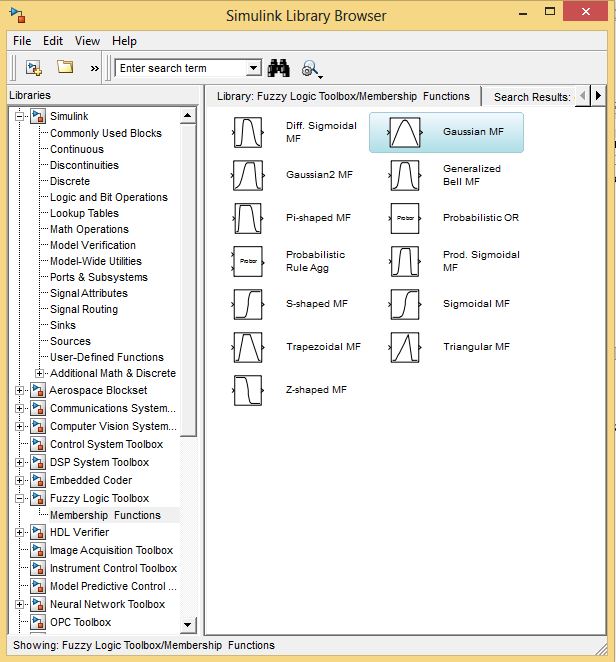Switch to the Search Results tab
616x662 pixels.
point(532,97)
